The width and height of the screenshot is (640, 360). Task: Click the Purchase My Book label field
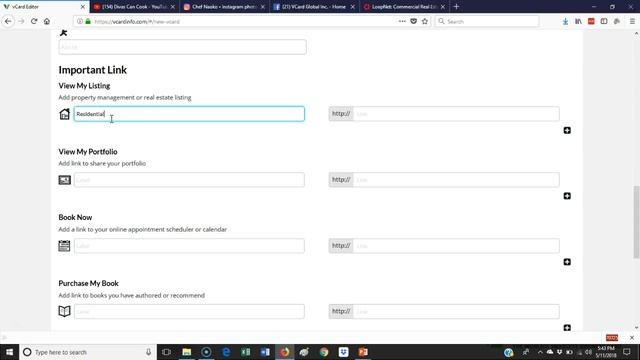(x=189, y=311)
